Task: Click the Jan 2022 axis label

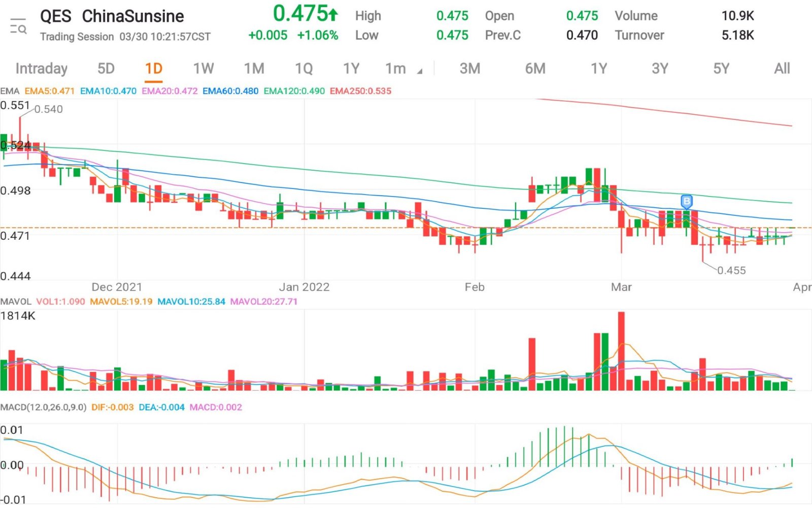Action: 304,287
